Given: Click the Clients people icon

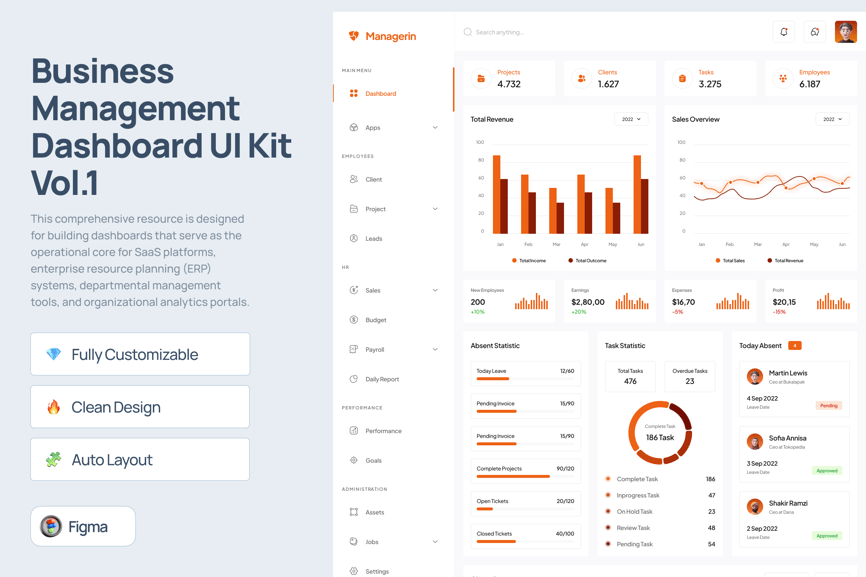Looking at the screenshot, I should (582, 78).
